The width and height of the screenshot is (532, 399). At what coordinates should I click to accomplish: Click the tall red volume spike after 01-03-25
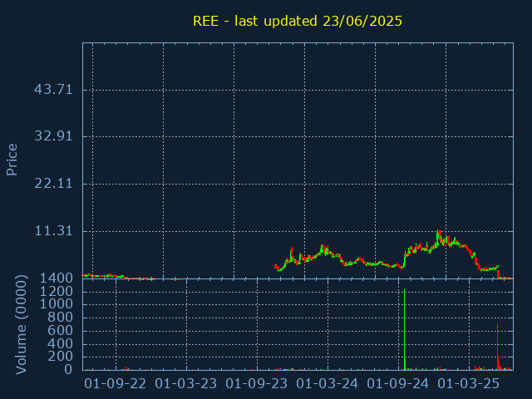point(497,347)
